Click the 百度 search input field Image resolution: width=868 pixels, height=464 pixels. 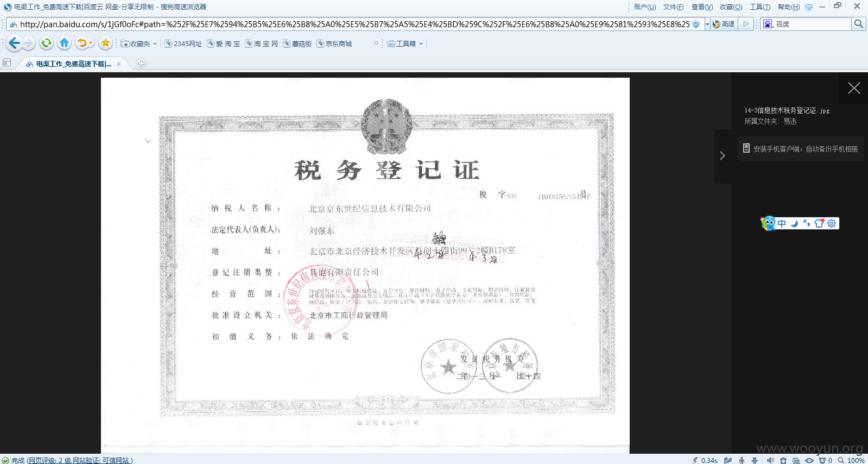coord(813,24)
